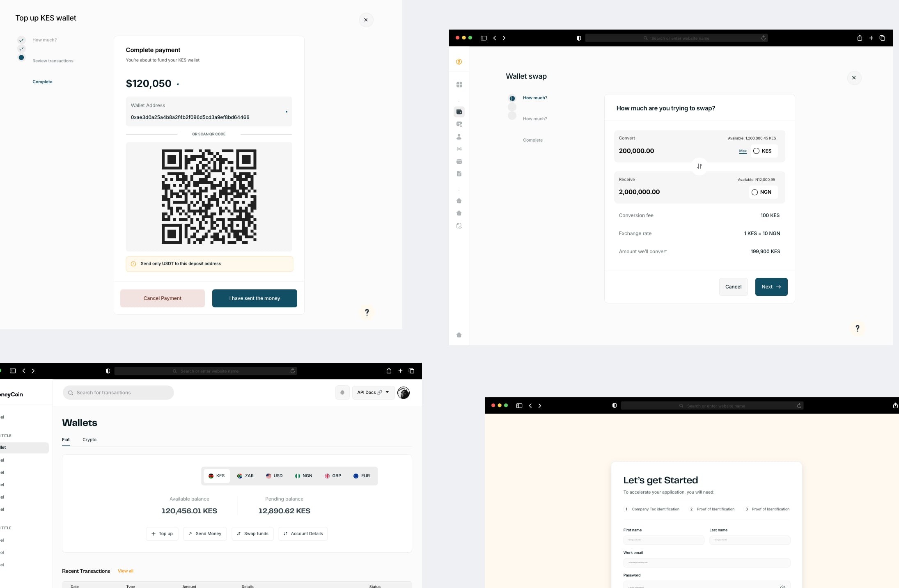Click Next button in Wallet swap
Viewport: 899px width, 588px height.
pos(771,287)
